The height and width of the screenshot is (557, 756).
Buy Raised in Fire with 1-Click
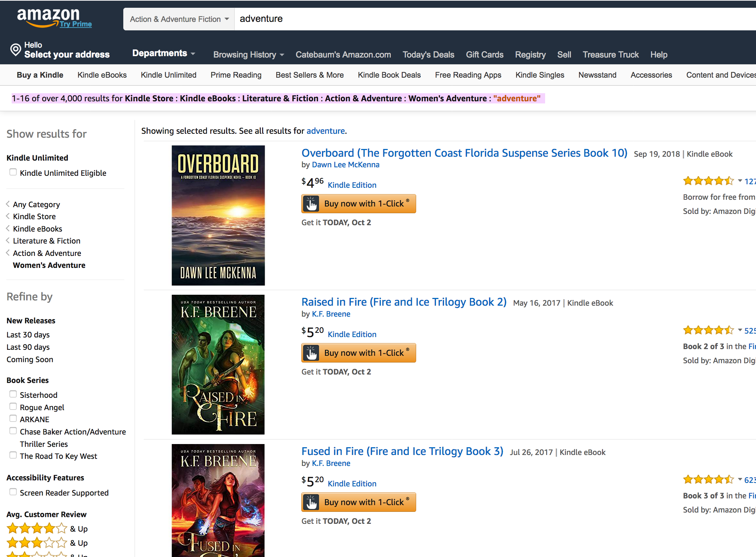point(359,353)
